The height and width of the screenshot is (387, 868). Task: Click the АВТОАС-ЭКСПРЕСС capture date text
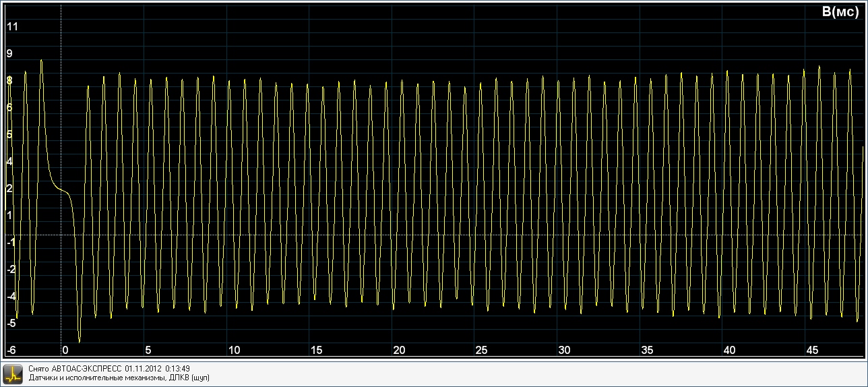(x=109, y=369)
